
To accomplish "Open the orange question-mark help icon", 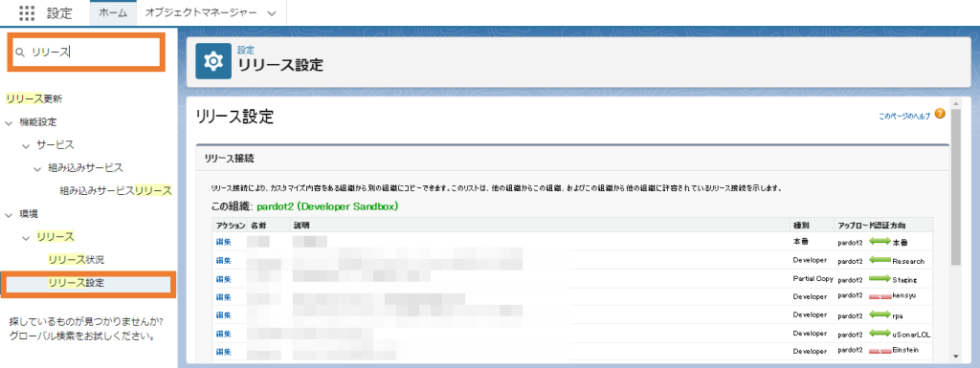I will coord(940,114).
